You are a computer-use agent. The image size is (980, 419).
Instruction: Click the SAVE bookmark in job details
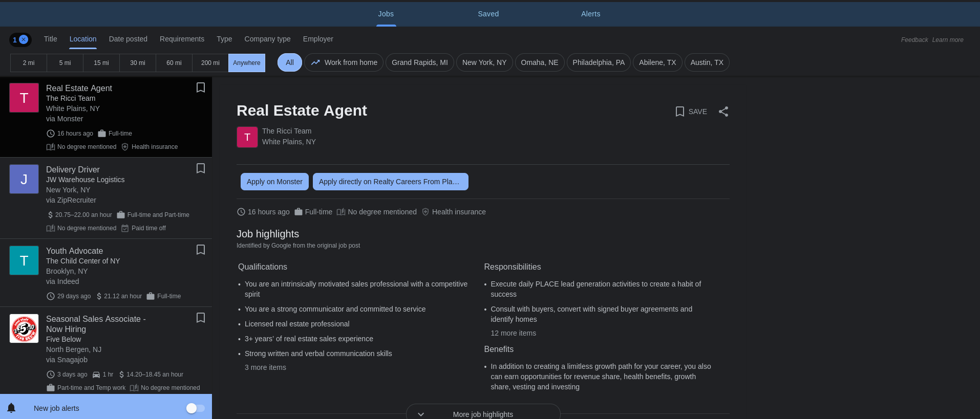click(691, 112)
